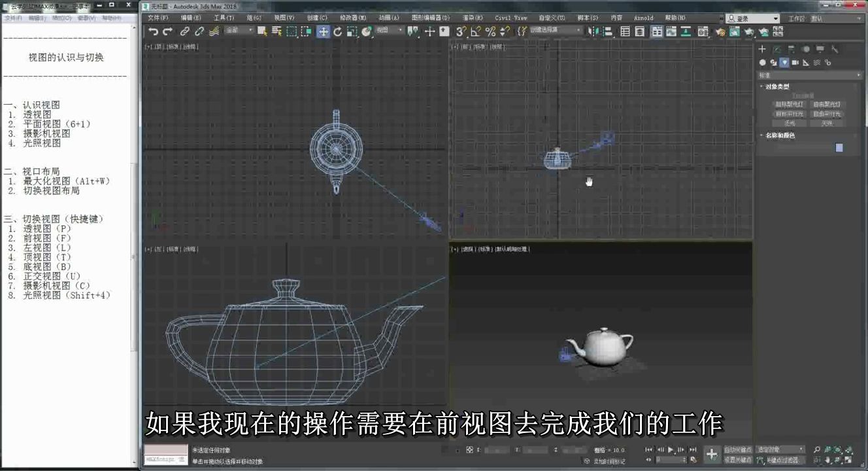The image size is (868, 471).
Task: Select the Select and Move tool
Action: point(325,31)
